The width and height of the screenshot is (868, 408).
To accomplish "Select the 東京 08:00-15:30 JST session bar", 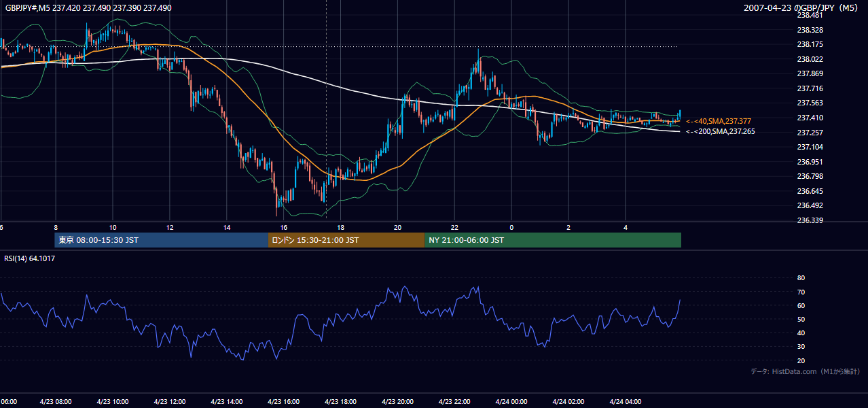I will [x=162, y=240].
